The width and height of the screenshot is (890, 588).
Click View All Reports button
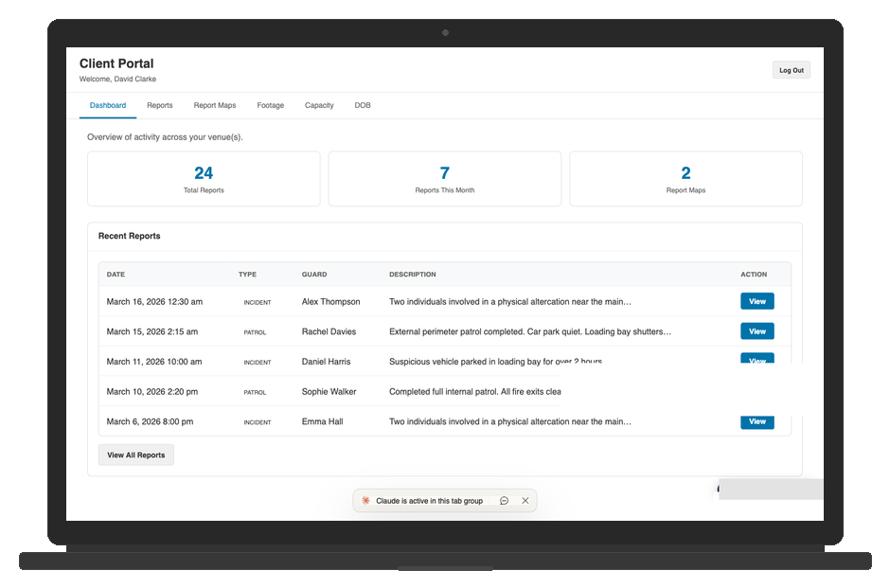coord(136,454)
